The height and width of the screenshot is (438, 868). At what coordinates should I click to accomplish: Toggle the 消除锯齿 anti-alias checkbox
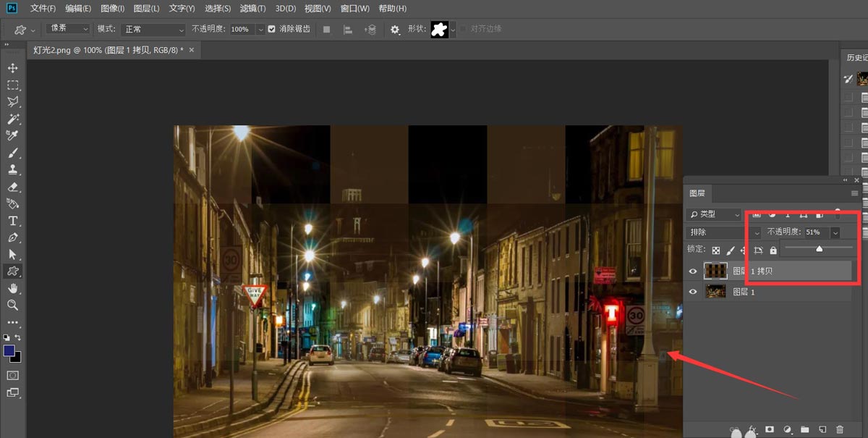[271, 29]
